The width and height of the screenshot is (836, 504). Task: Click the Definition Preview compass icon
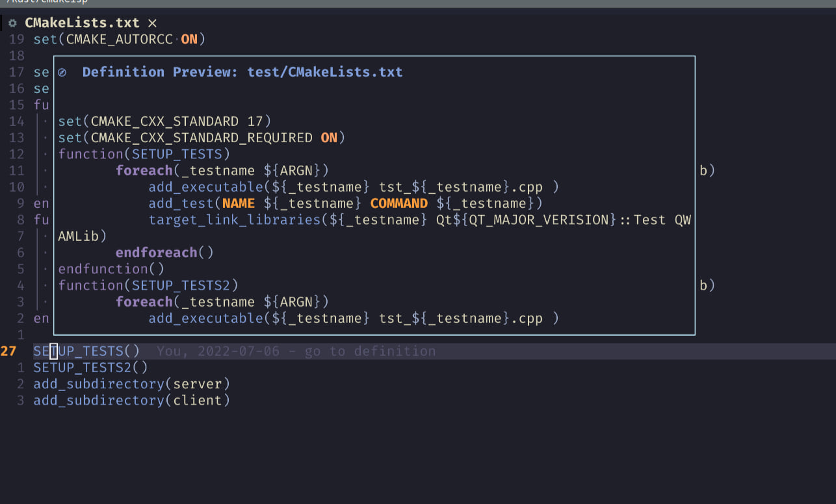[x=62, y=73]
